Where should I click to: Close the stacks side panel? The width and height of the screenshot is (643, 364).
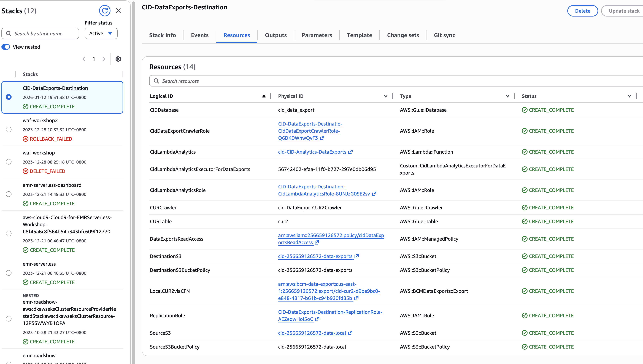(x=118, y=10)
